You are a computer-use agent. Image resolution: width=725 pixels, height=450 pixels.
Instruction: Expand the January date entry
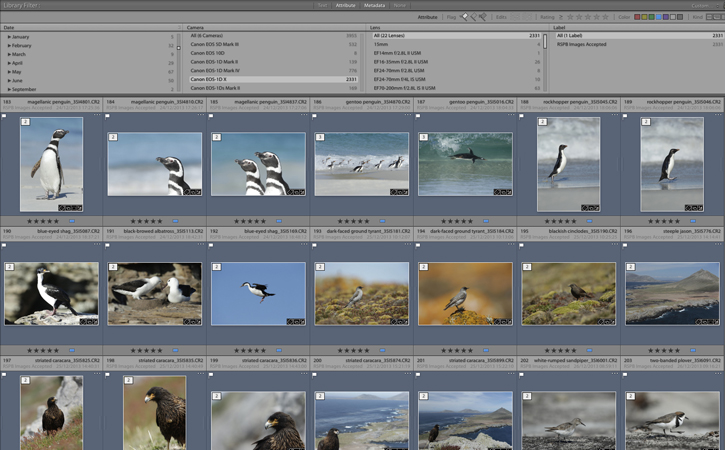[9, 37]
